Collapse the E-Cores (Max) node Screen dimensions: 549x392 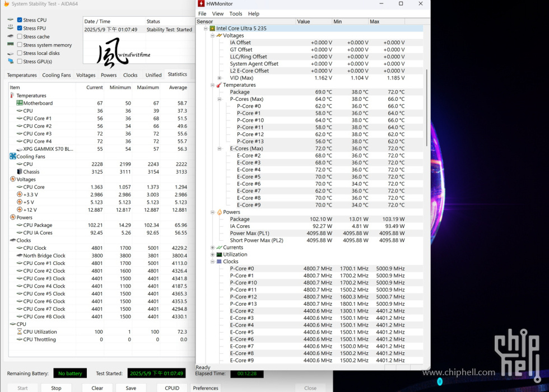(219, 148)
